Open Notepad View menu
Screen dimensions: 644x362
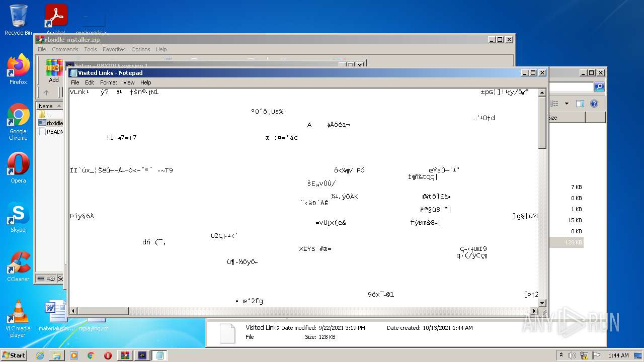(129, 82)
